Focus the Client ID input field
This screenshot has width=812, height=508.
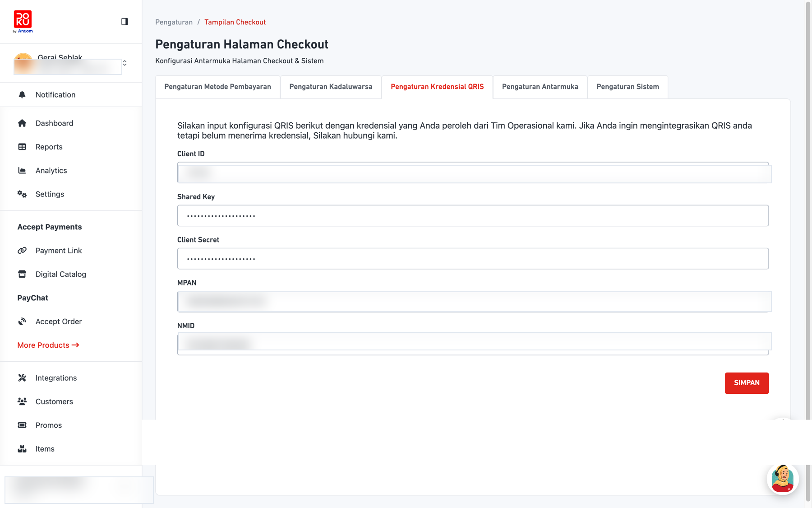(x=473, y=172)
